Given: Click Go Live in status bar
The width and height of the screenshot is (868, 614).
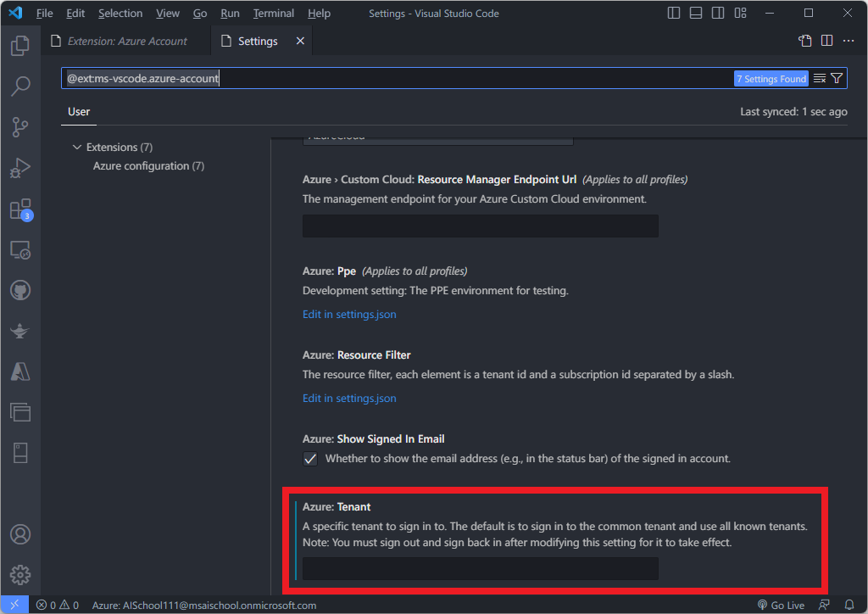Looking at the screenshot, I should (x=781, y=606).
